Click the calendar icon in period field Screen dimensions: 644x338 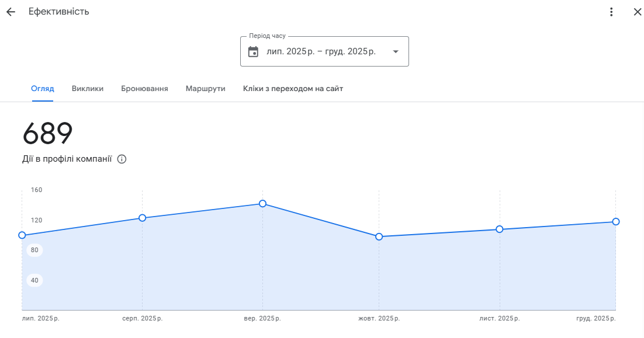[x=253, y=51]
